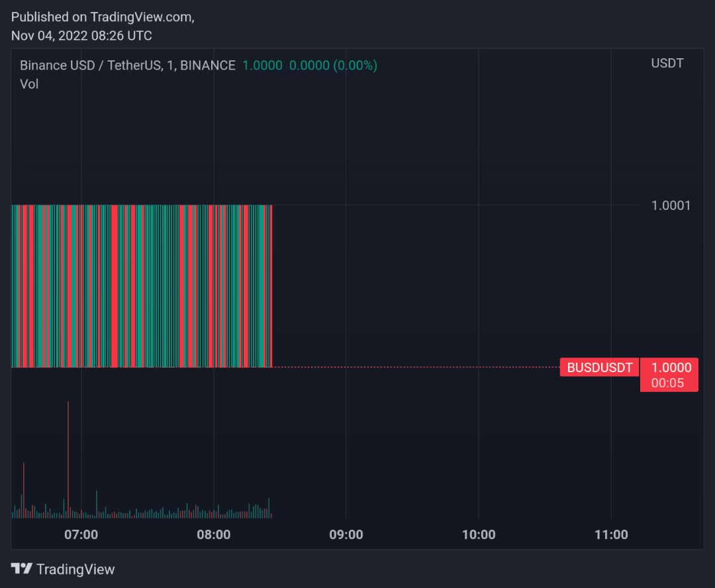Image resolution: width=715 pixels, height=588 pixels.
Task: Click the Published on TradingView.com text
Action: (x=103, y=17)
